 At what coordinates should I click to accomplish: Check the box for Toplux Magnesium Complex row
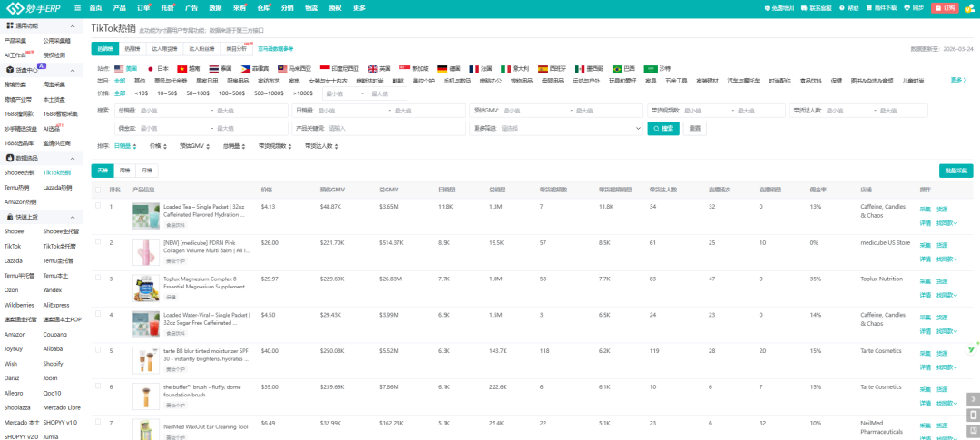tap(97, 279)
